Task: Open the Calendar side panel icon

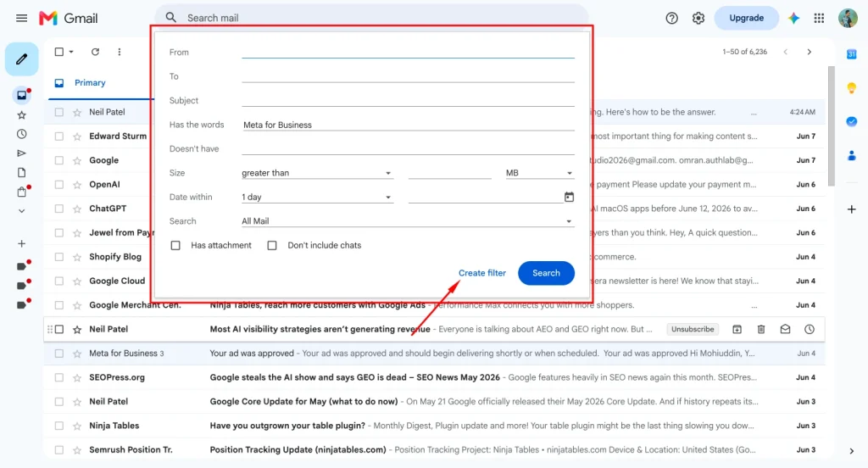Action: click(851, 54)
